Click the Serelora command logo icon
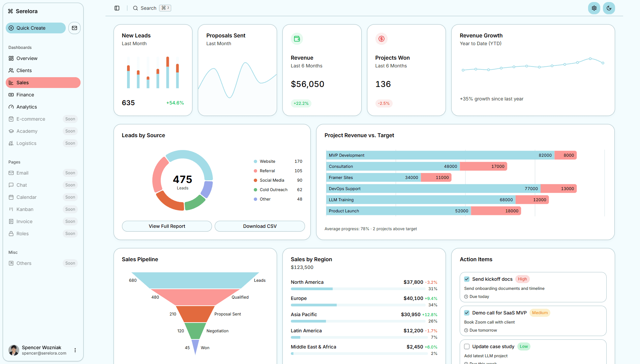The image size is (640, 364). [10, 11]
